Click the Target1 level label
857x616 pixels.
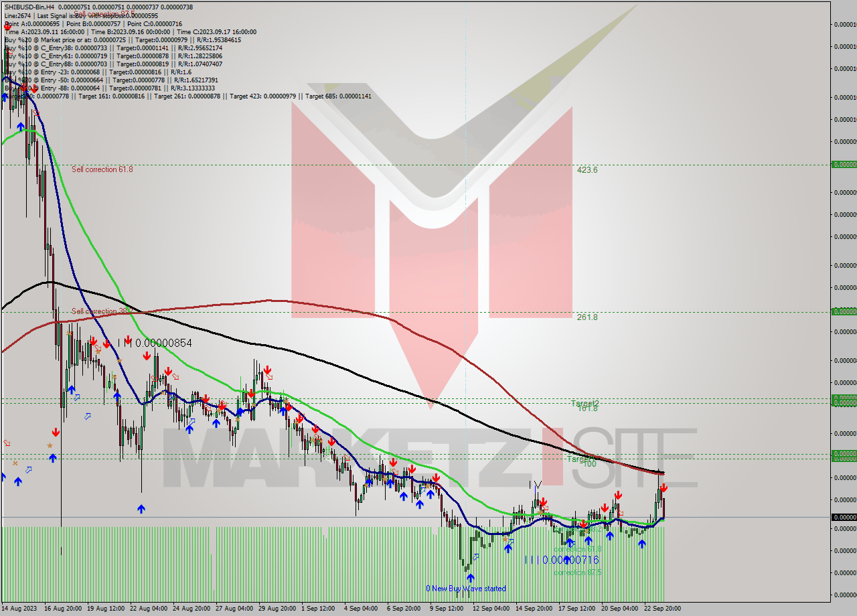580,459
